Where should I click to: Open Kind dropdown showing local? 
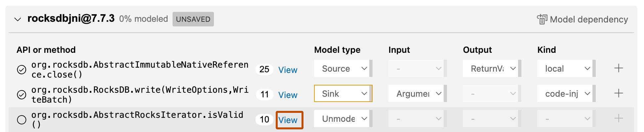pyautogui.click(x=566, y=69)
